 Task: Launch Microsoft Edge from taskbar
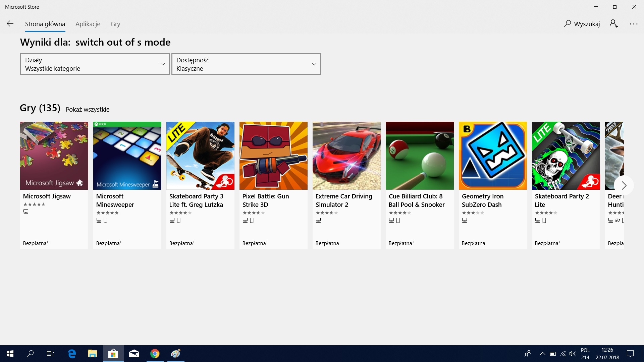72,354
